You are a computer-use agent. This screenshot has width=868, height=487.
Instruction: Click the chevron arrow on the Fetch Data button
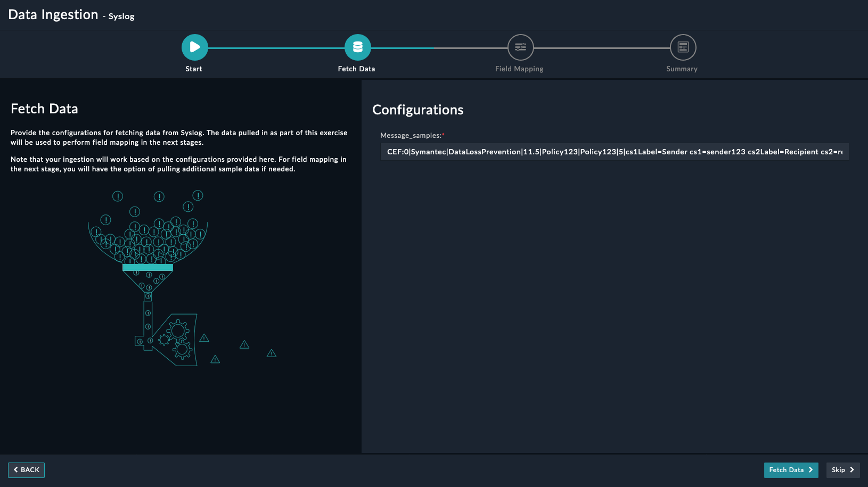click(810, 470)
